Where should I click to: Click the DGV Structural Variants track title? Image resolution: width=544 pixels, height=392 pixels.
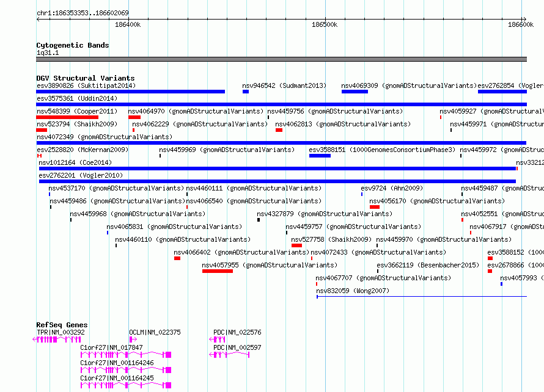point(86,78)
